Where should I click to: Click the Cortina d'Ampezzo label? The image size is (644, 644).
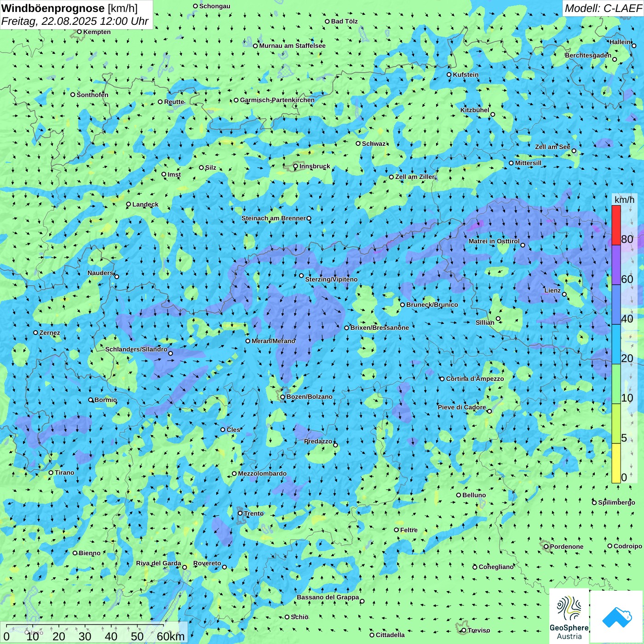475,379
